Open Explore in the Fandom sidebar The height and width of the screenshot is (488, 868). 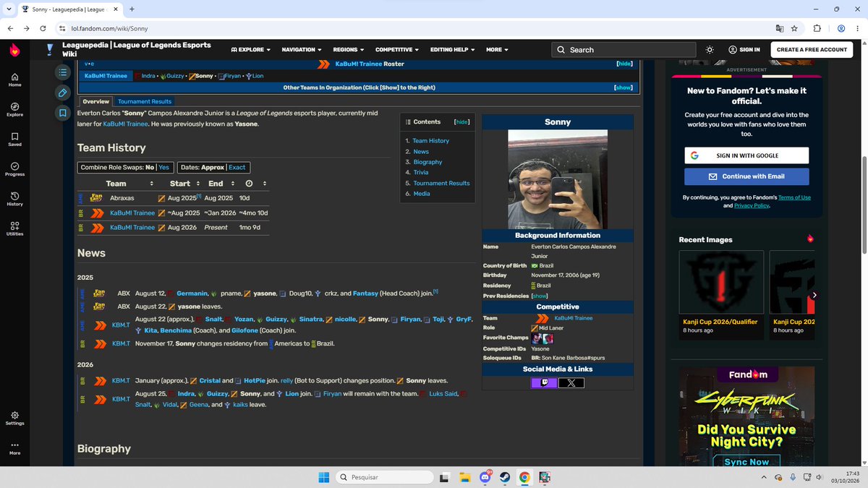coord(14,109)
